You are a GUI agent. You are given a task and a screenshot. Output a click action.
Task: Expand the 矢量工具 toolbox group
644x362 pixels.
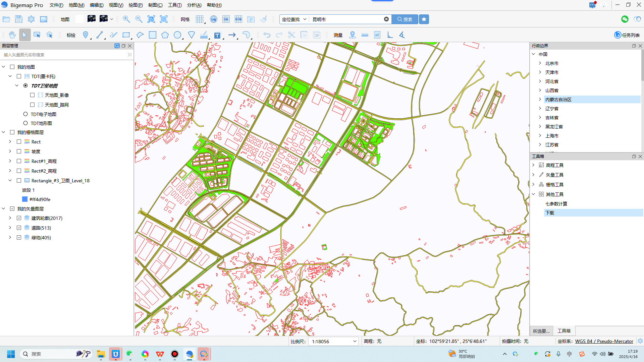pyautogui.click(x=533, y=175)
